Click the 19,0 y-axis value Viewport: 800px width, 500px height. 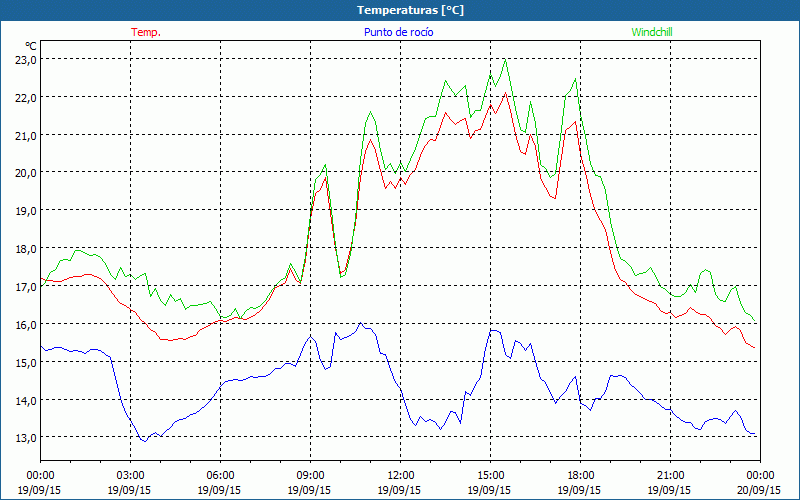26,211
